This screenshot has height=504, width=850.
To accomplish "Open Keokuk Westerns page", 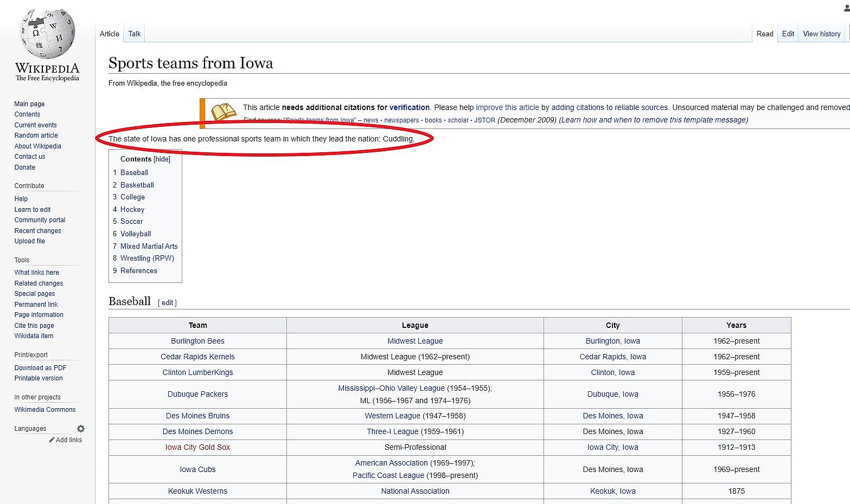I will point(197,491).
